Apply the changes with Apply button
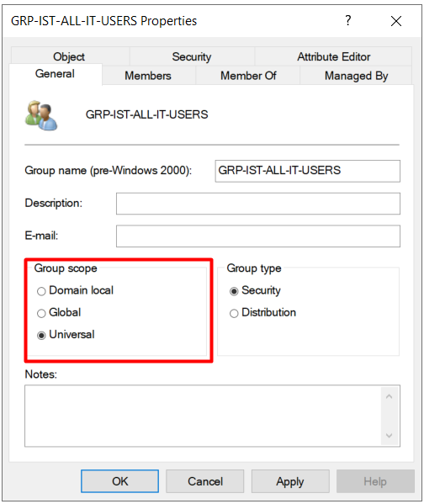 click(x=290, y=481)
